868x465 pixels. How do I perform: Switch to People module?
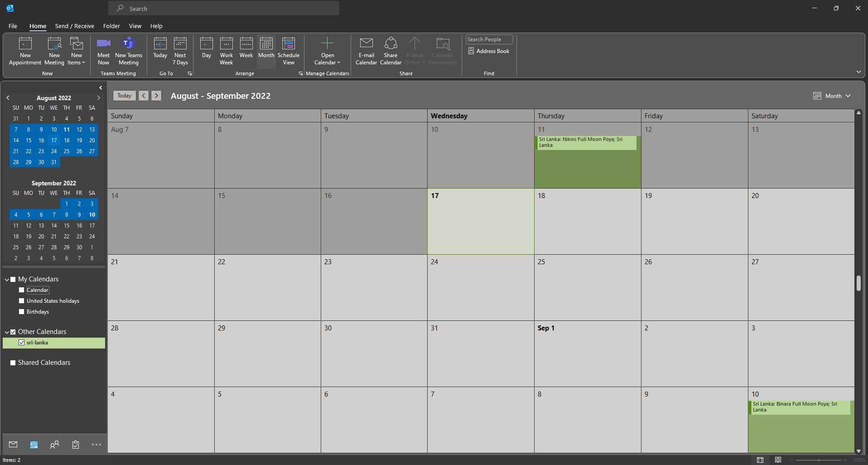55,445
